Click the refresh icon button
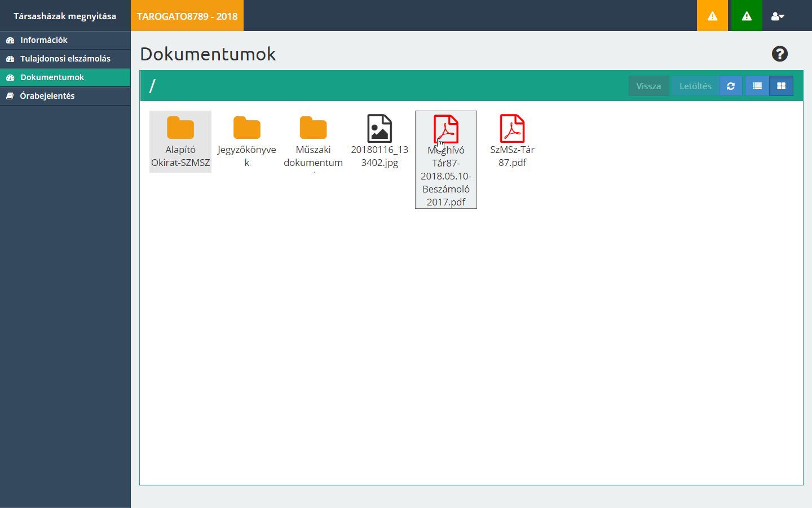 coord(731,86)
